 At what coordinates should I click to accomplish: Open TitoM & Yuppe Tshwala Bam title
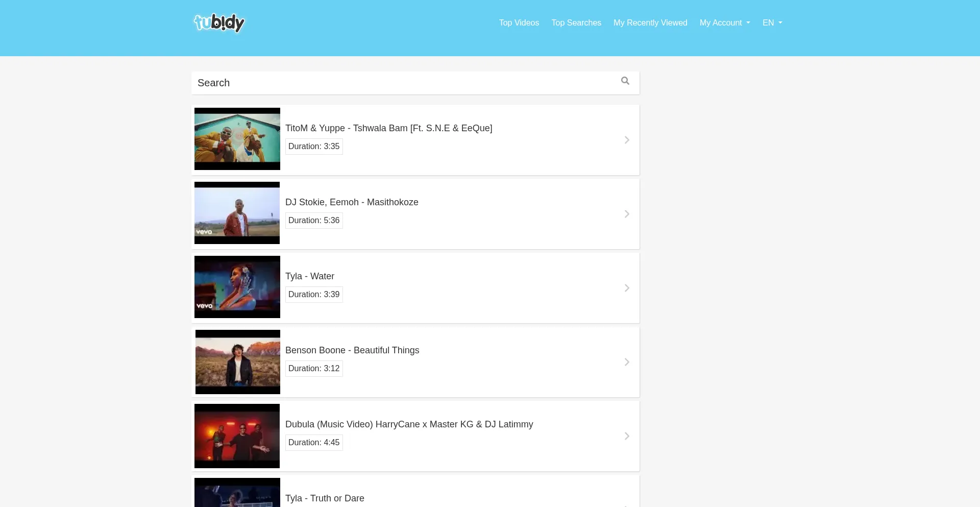pos(388,128)
